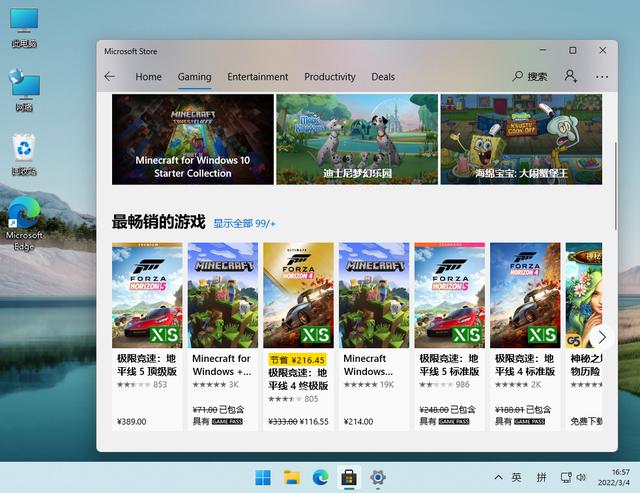Open Settings gear on taskbar
The width and height of the screenshot is (640, 493).
378,477
